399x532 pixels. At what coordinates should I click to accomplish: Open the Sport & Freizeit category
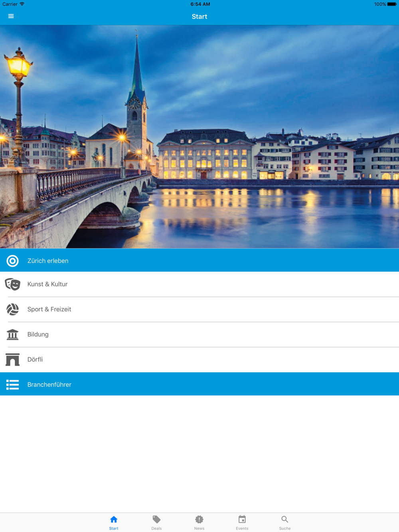point(199,309)
